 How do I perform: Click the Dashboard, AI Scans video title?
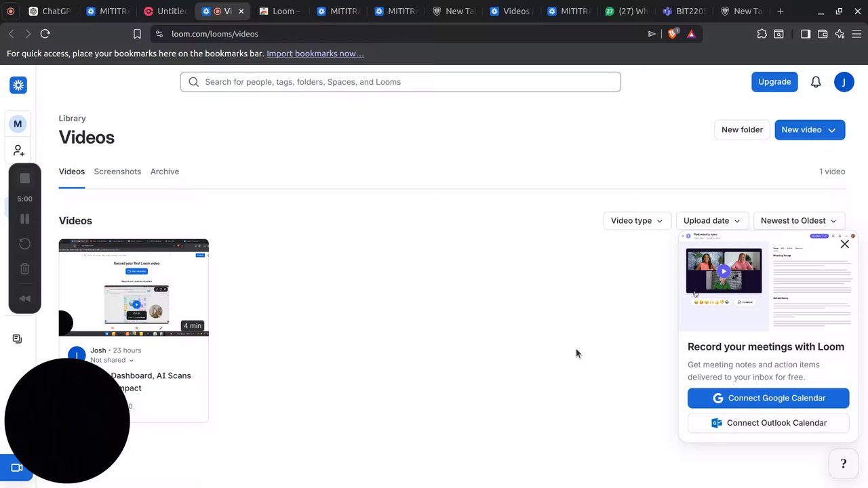151,382
